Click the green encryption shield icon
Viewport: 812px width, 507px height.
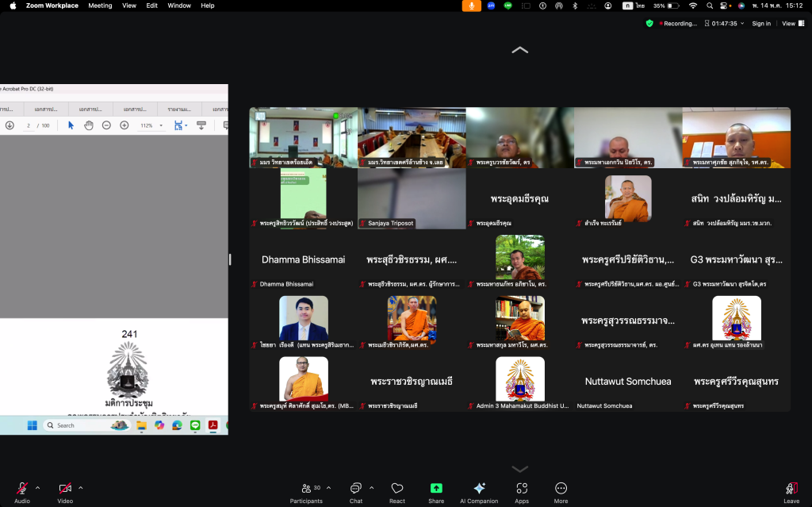649,23
